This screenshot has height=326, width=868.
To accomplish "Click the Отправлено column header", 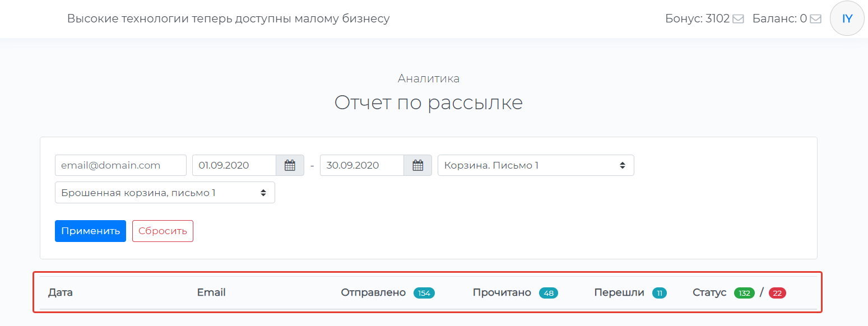I will click(373, 292).
